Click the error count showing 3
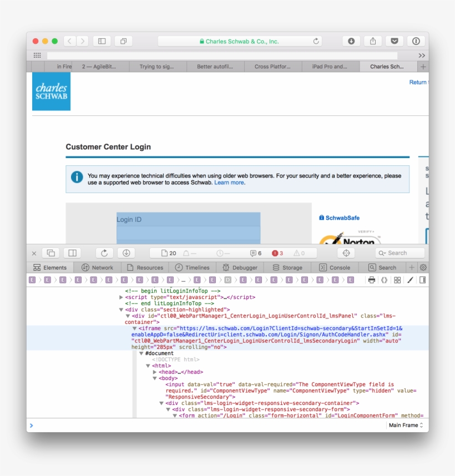Image resolution: width=455 pixels, height=476 pixels. 277,253
